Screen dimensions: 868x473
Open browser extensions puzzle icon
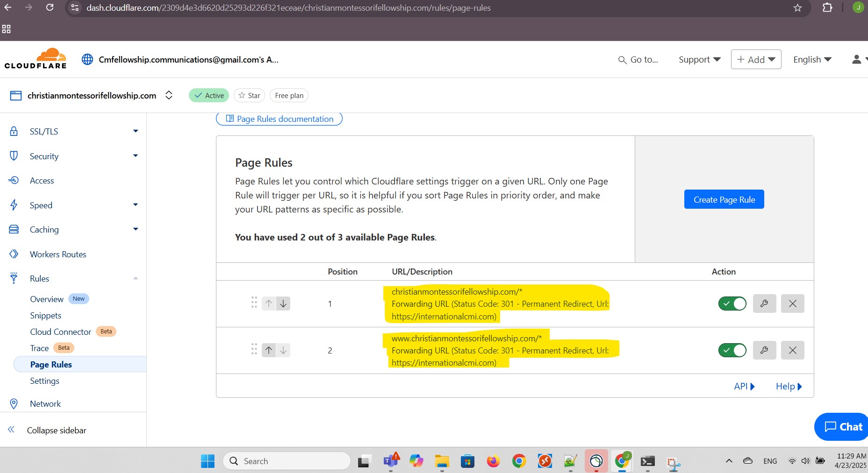[827, 7]
